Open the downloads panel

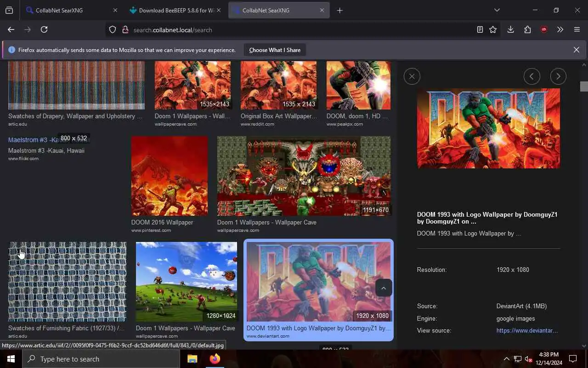pyautogui.click(x=510, y=29)
